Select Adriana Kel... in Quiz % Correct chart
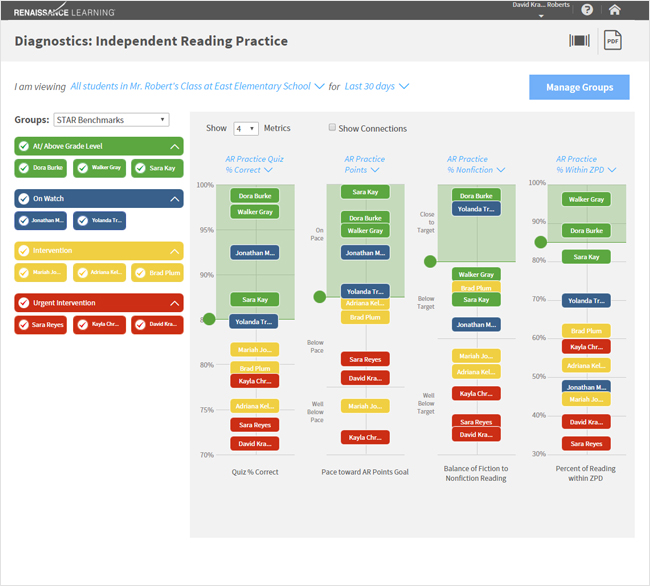Viewport: 650px width, 586px height. pos(255,406)
